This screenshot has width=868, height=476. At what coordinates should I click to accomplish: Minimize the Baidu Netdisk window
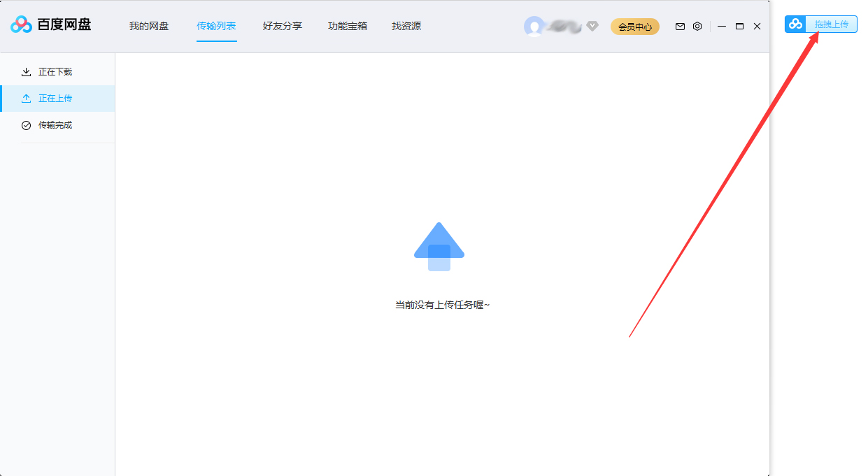click(722, 26)
